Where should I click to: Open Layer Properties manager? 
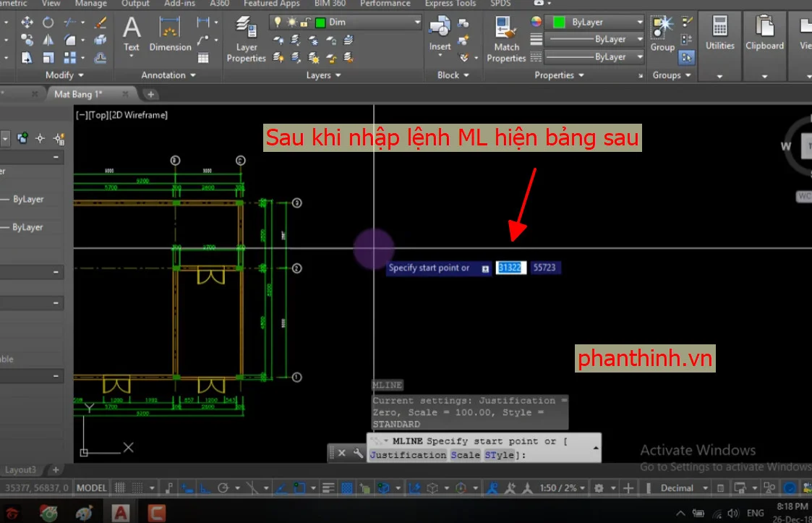tap(247, 39)
